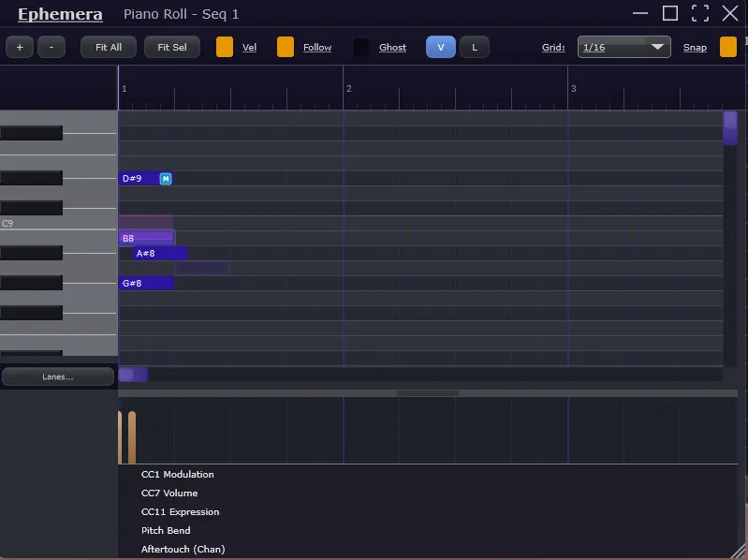Open the Lanes... selector
This screenshot has height=560, width=748.
(x=58, y=376)
